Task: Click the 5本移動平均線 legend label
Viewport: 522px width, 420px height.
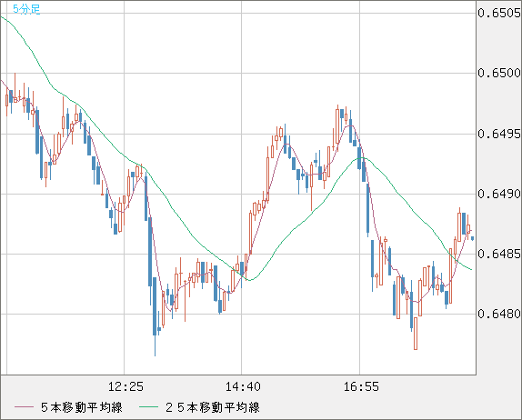Action: point(82,407)
